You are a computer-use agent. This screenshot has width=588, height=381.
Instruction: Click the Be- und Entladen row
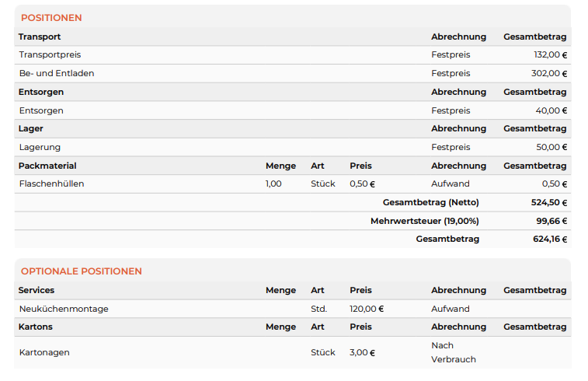click(x=293, y=73)
